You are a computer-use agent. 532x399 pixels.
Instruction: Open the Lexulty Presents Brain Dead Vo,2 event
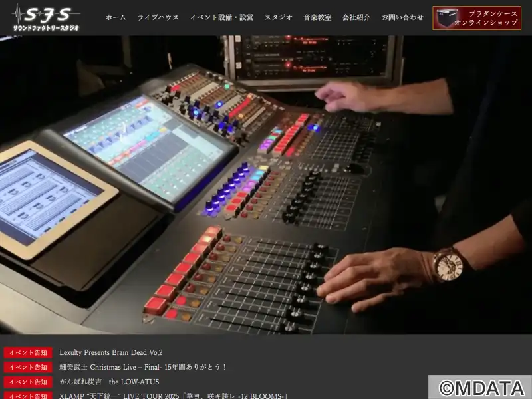(111, 352)
